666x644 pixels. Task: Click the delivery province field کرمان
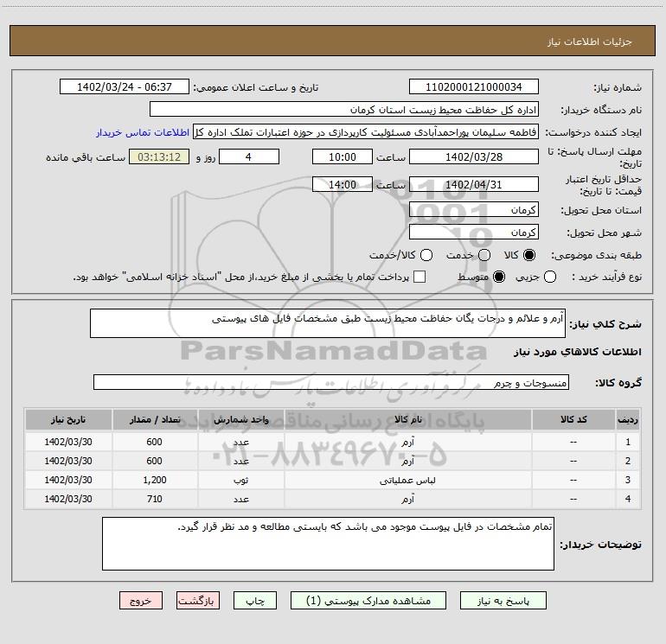click(474, 210)
